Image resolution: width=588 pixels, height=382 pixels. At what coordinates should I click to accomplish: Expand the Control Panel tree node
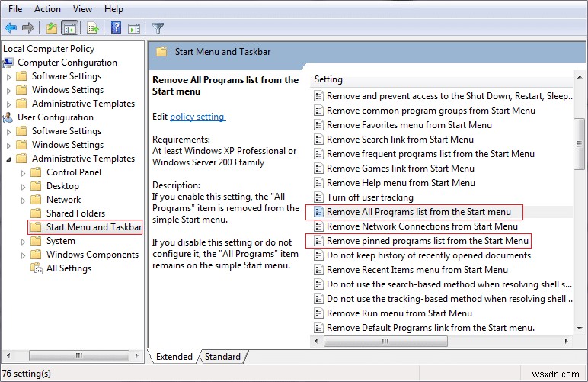24,173
